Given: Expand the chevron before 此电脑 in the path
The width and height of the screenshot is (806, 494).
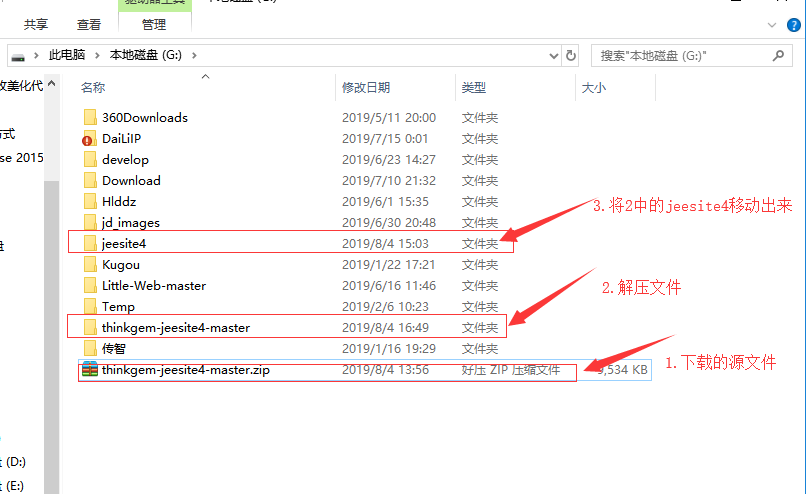Looking at the screenshot, I should click(36, 55).
